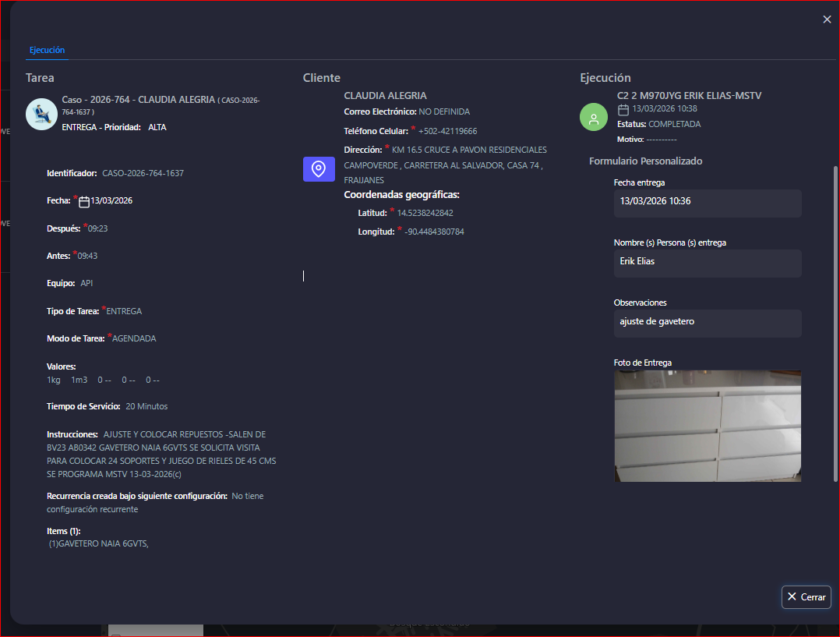Switch to the Ejecución tab
The height and width of the screenshot is (637, 840).
tap(47, 50)
